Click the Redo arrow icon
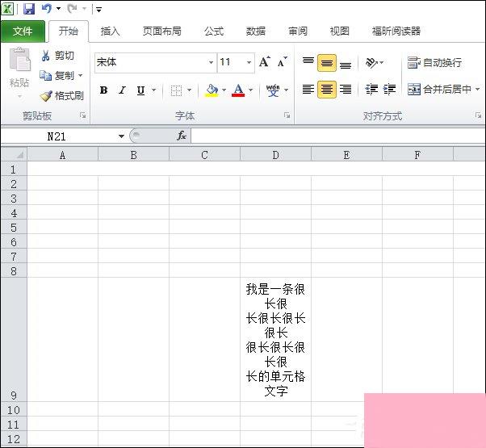Screen dimensions: 486x448 pos(72,8)
